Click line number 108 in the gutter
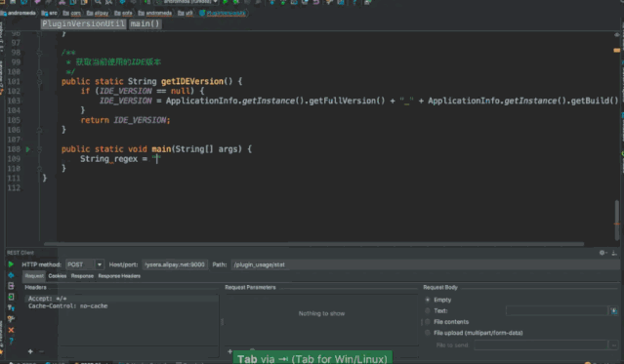624x364 pixels. click(14, 149)
